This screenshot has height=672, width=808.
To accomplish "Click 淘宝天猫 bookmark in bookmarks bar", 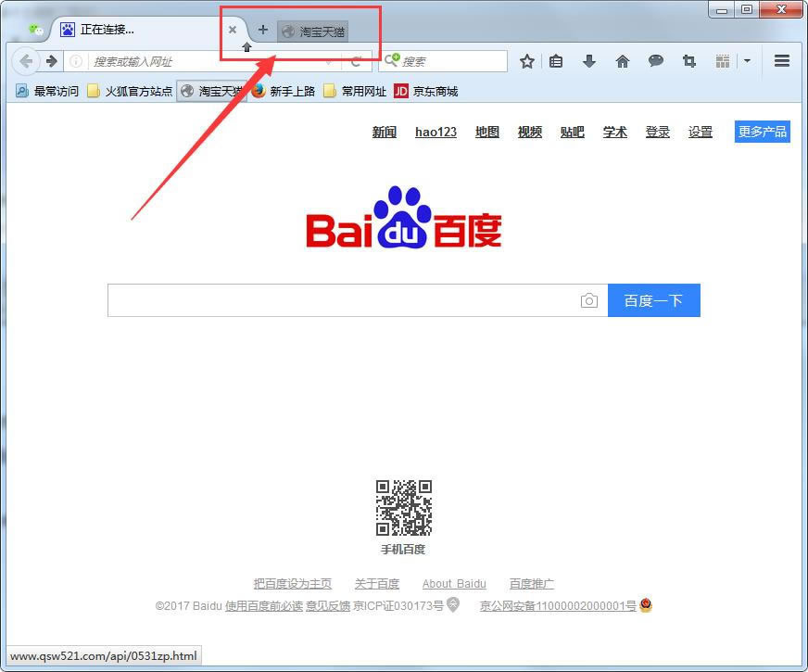I will pyautogui.click(x=212, y=91).
